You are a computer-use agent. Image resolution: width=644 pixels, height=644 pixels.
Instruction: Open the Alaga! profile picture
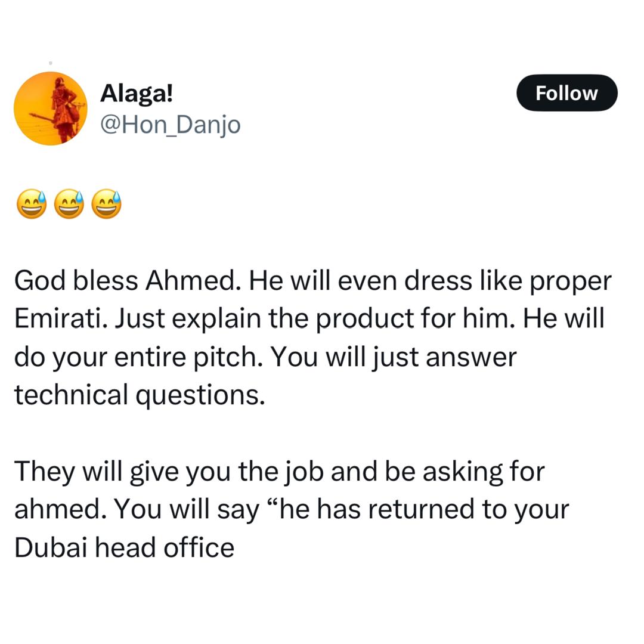tap(51, 109)
